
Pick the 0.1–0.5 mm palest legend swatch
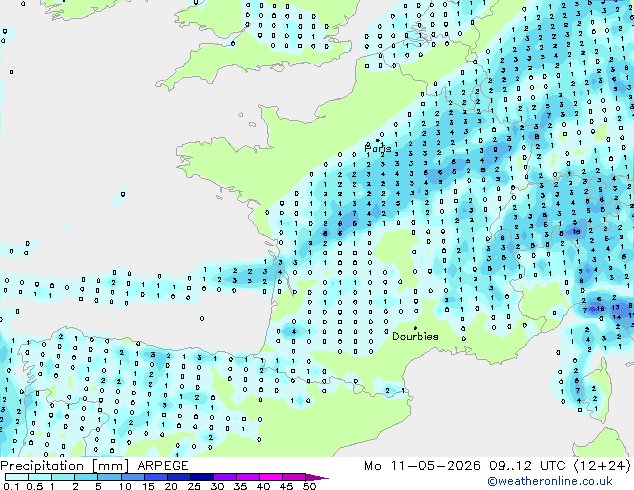17,477
